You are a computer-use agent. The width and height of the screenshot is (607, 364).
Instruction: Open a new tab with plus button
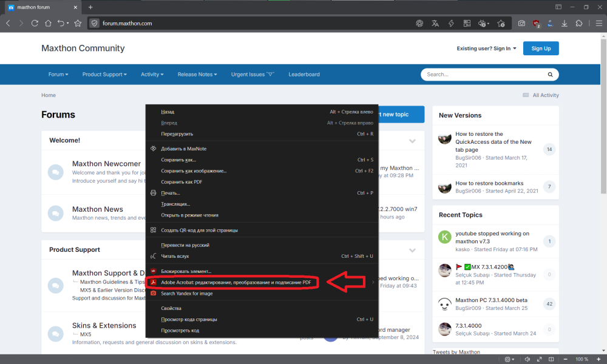point(90,7)
